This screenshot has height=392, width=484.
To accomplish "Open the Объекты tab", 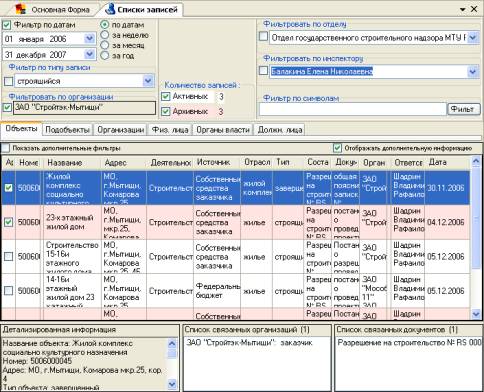I will pos(21,129).
